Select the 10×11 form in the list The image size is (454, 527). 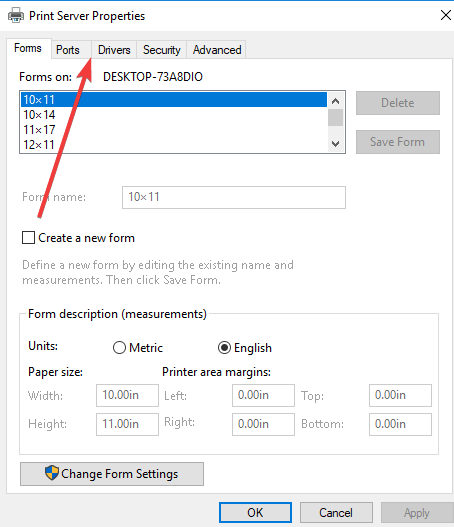[174, 99]
